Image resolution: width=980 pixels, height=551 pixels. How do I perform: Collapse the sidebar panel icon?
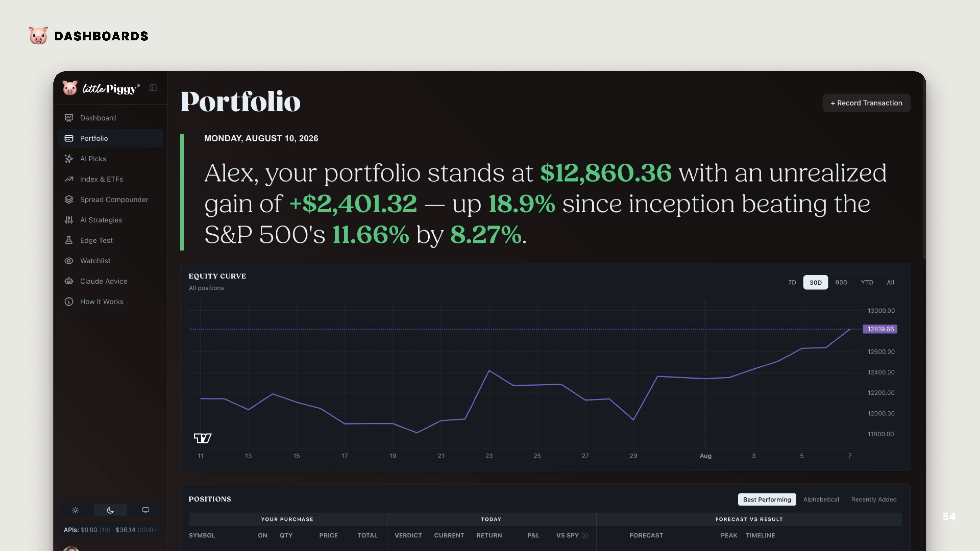[153, 88]
